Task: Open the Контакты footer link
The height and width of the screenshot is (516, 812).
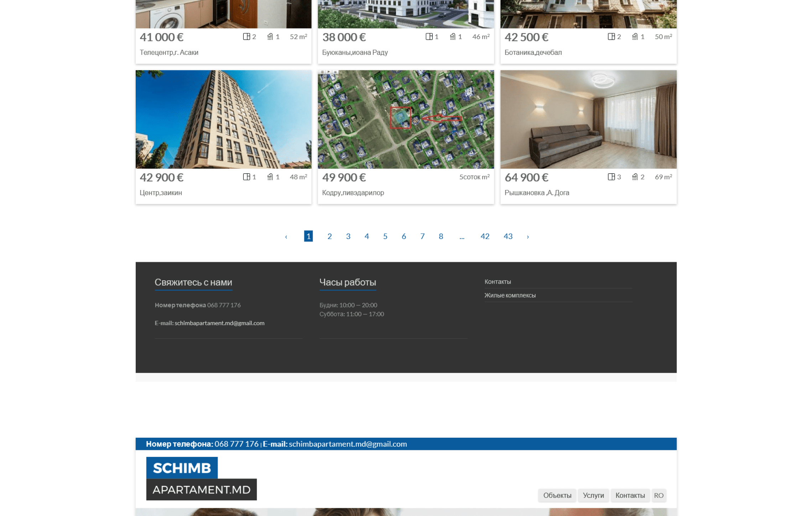Action: pyautogui.click(x=497, y=281)
